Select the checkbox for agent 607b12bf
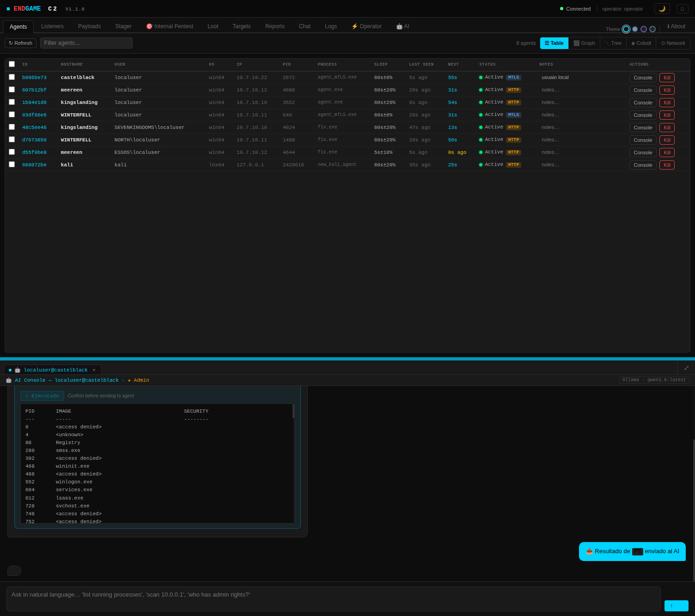 [x=12, y=90]
